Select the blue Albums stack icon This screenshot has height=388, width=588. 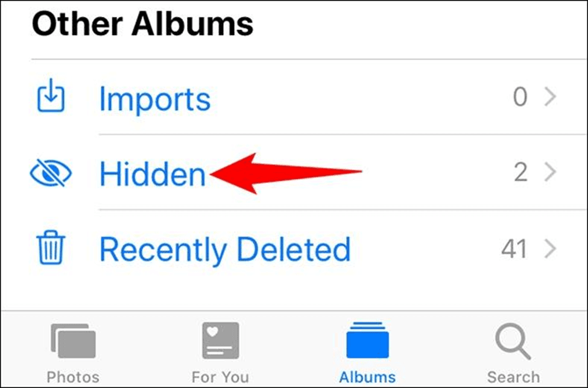[x=367, y=340]
